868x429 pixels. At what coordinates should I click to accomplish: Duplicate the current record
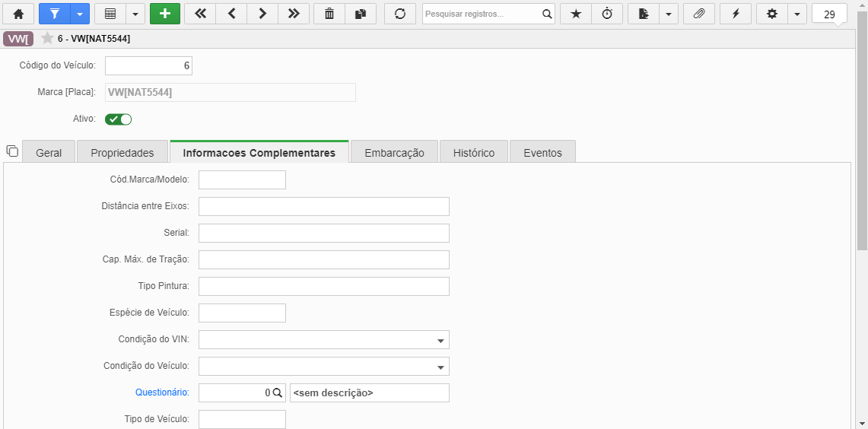tap(361, 14)
